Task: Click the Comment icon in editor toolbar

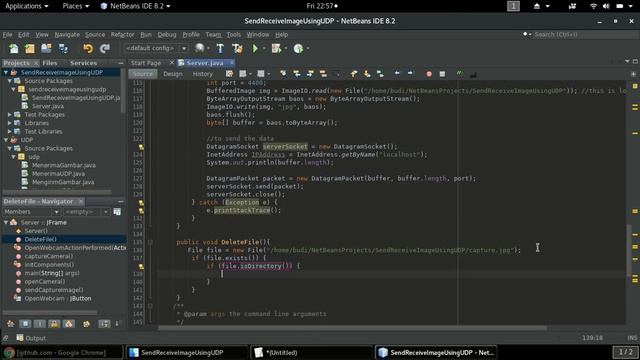Action: [460, 74]
